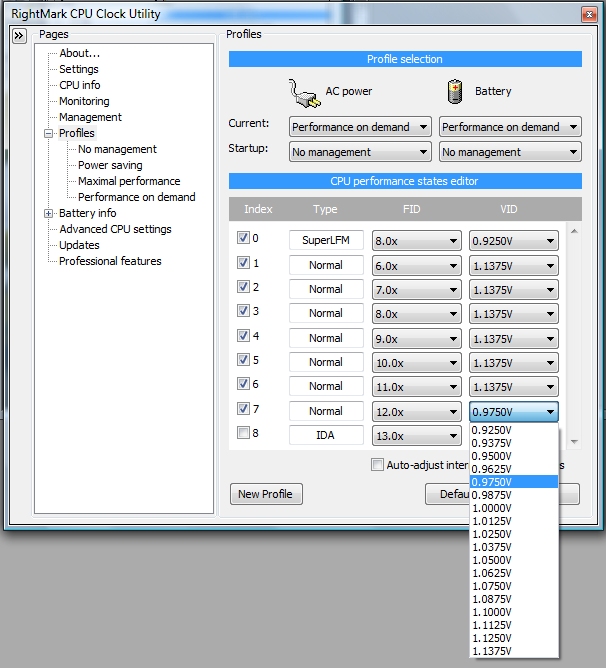Screen dimensions: 606x668
Task: Collapse the Profiles tree node
Action: pyautogui.click(x=49, y=133)
